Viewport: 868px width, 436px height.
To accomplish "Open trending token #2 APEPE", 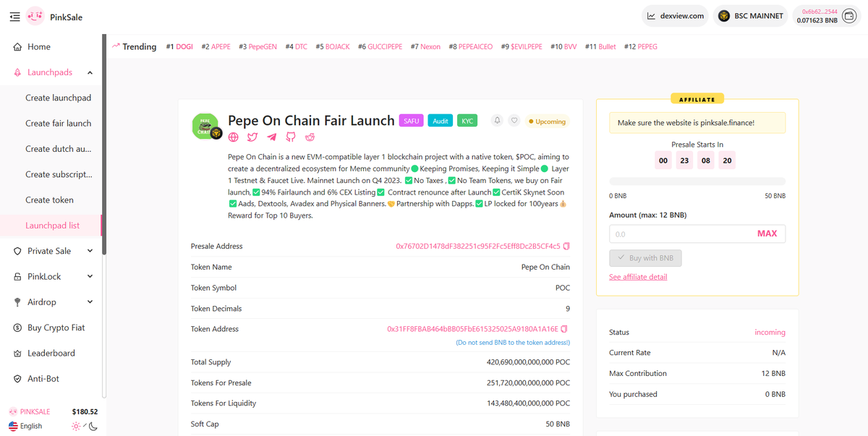I will pos(216,46).
